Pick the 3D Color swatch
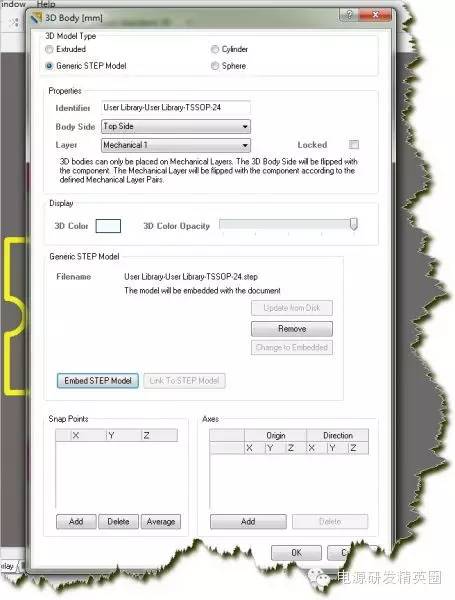 (108, 226)
